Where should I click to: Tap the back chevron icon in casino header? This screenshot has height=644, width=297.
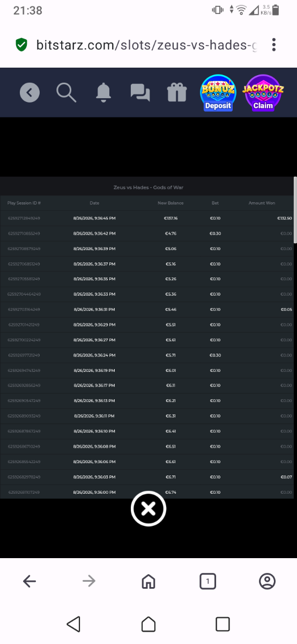click(30, 93)
